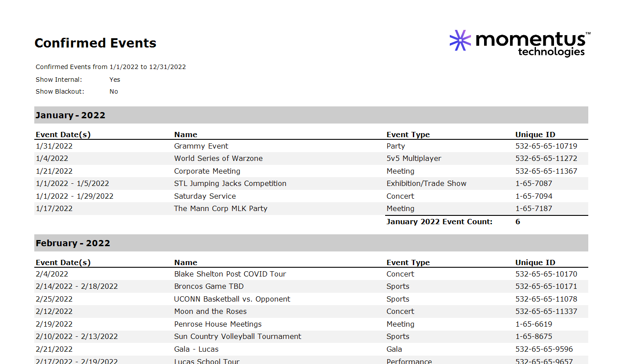This screenshot has height=364, width=623.
Task: Select event type 5v5 Multiplayer
Action: (x=414, y=158)
